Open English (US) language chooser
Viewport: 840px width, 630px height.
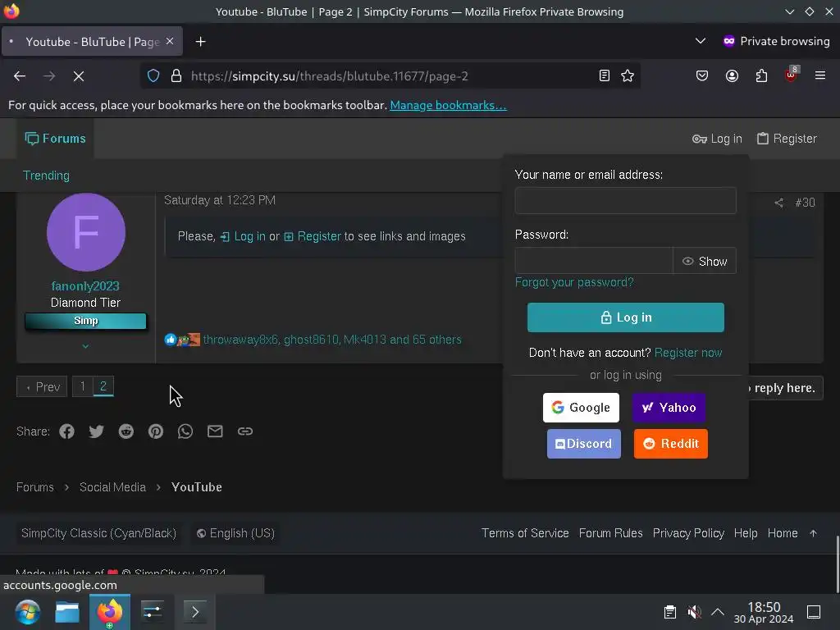(x=235, y=533)
